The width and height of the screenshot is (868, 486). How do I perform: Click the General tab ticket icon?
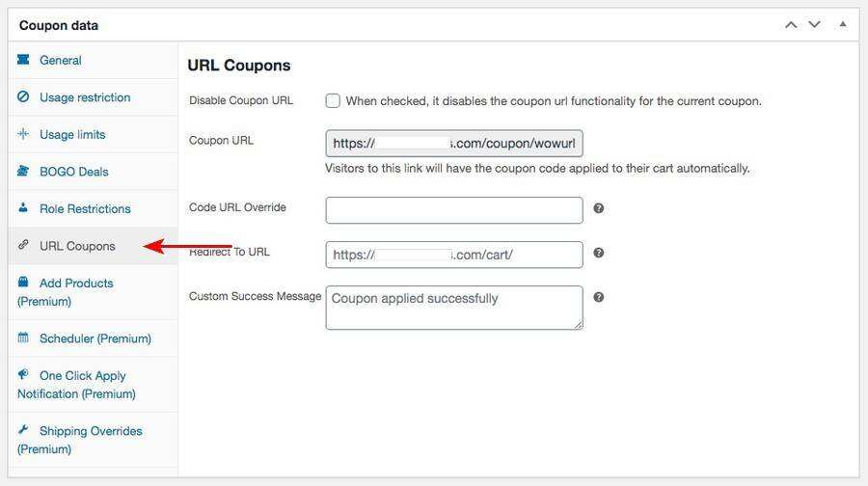[23, 60]
